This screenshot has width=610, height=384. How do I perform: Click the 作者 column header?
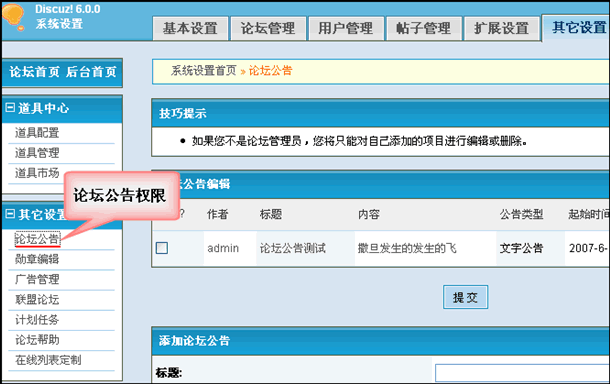217,214
